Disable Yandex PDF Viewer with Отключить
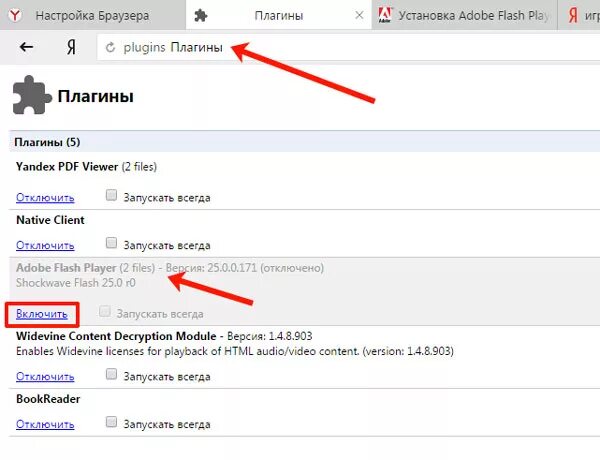The image size is (600, 460). pos(45,197)
